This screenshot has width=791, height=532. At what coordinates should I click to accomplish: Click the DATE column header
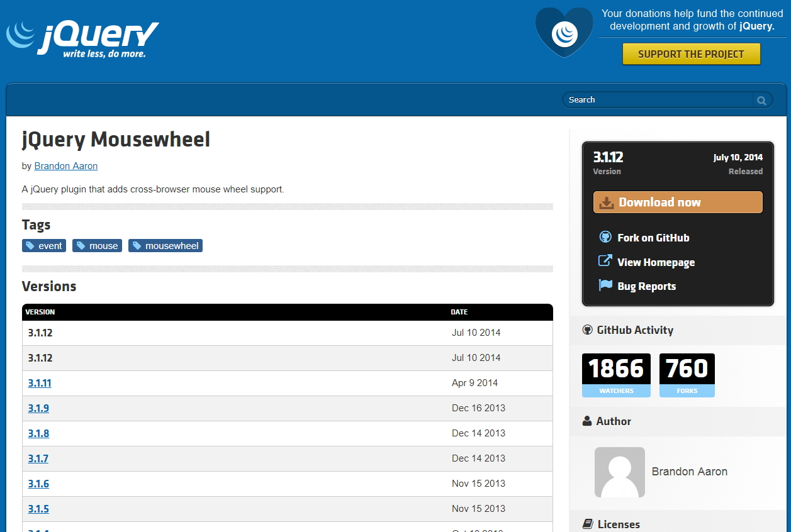[459, 312]
